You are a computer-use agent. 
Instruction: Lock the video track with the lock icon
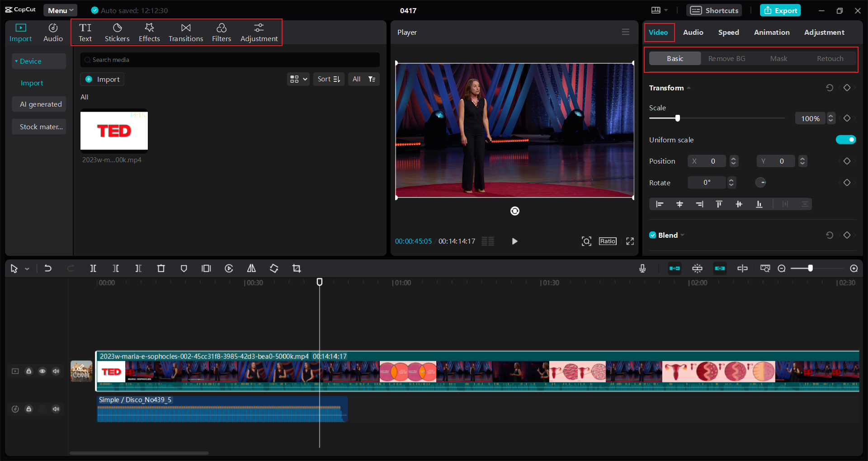29,371
